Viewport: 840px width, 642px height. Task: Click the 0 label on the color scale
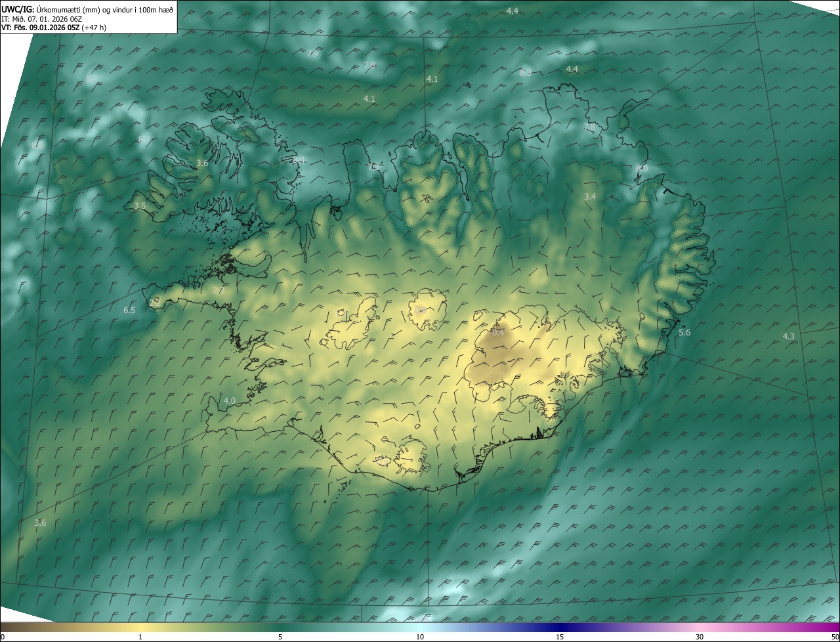point(3,637)
